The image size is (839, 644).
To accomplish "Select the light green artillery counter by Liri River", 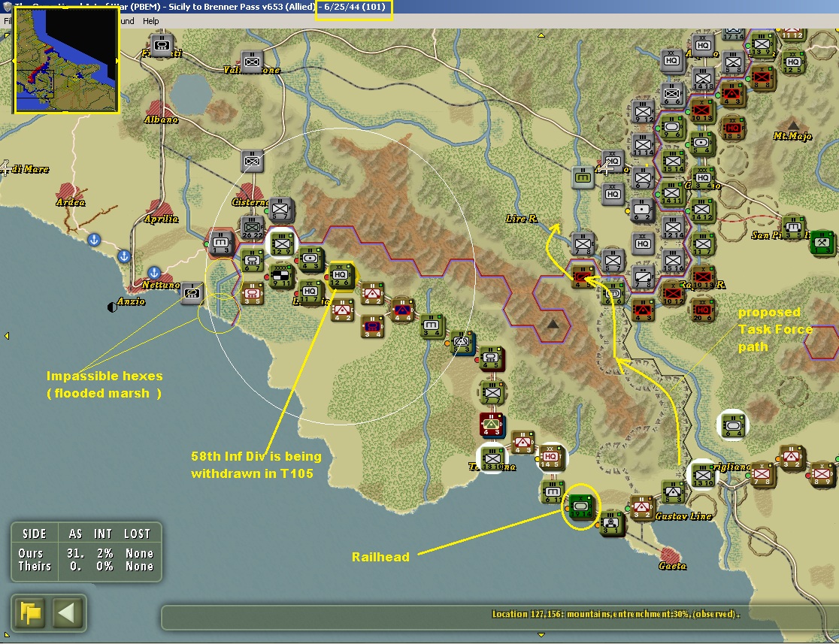I will tap(583, 177).
